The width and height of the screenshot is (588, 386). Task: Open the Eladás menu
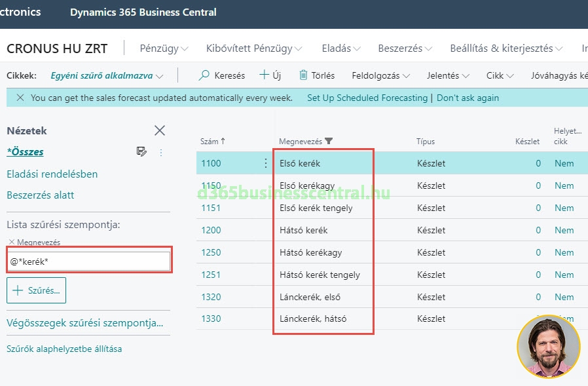tap(340, 48)
